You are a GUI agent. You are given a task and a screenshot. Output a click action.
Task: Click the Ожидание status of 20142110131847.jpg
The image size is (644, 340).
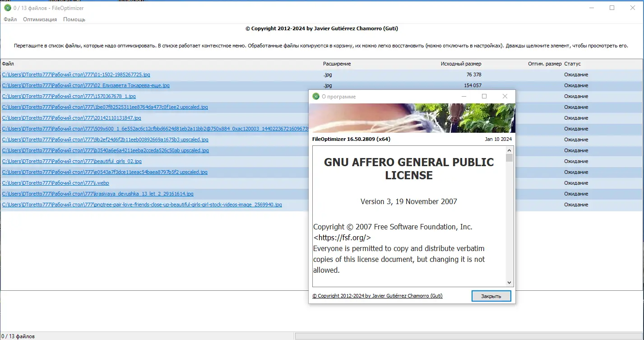coord(576,118)
